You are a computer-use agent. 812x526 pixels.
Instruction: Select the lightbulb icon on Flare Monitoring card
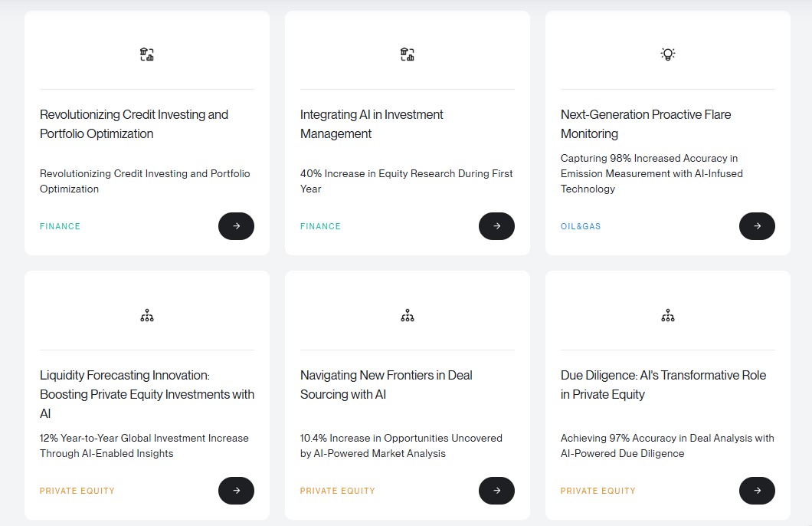tap(667, 54)
